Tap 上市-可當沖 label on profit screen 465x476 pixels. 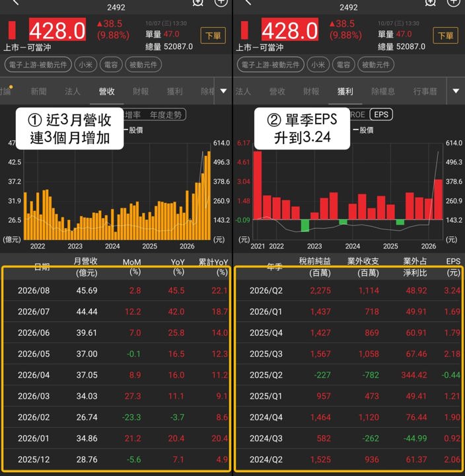(260, 48)
